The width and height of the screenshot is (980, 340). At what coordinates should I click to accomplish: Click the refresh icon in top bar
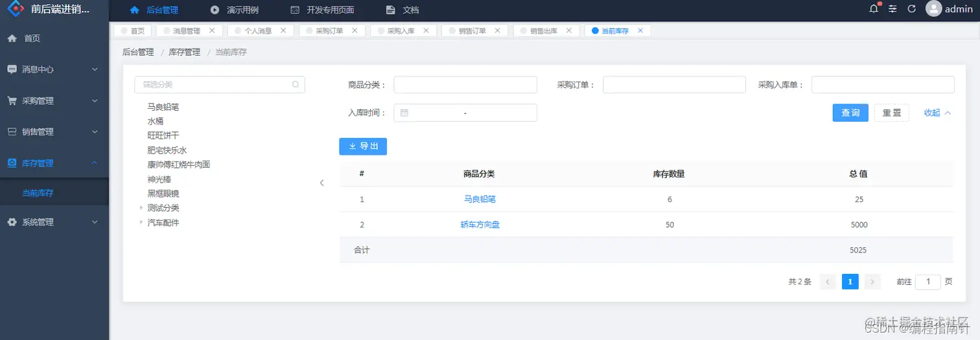tap(911, 9)
